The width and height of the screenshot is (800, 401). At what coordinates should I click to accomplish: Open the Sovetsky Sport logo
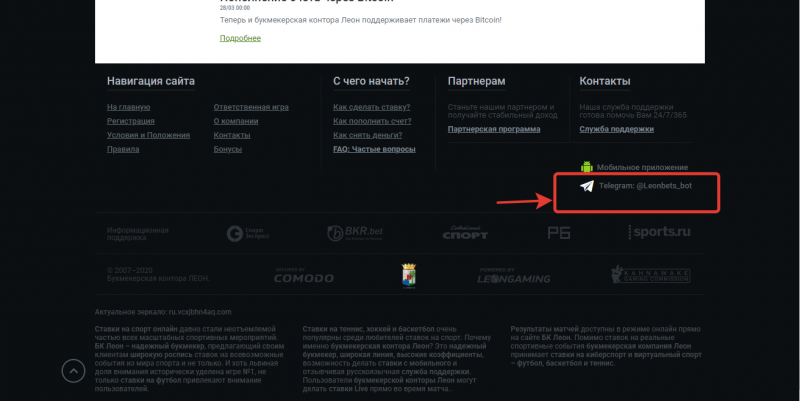click(465, 233)
